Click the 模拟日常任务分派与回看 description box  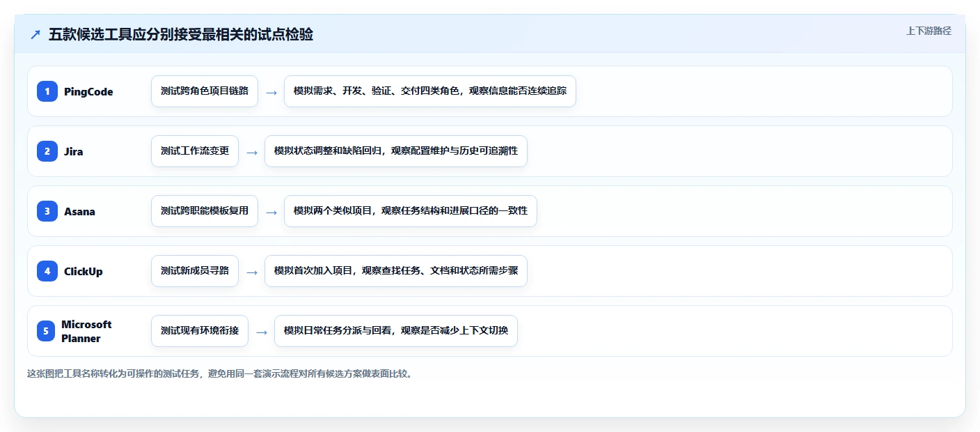click(x=396, y=331)
